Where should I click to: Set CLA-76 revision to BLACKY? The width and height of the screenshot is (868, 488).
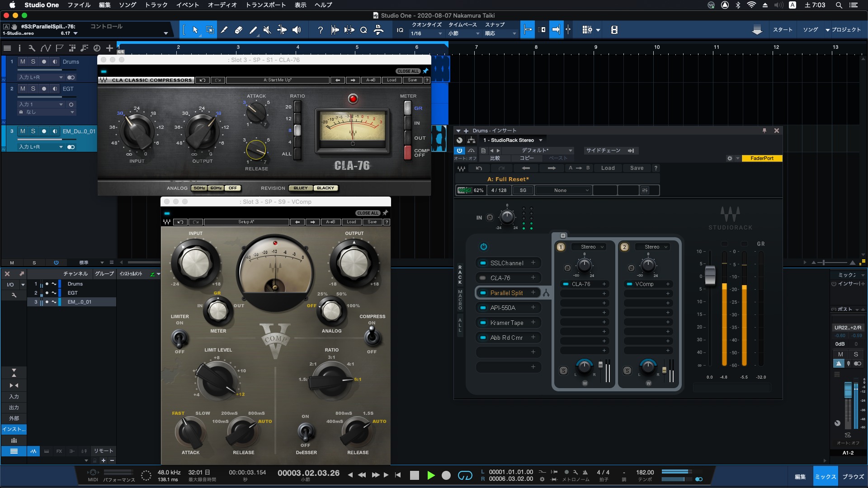point(325,188)
